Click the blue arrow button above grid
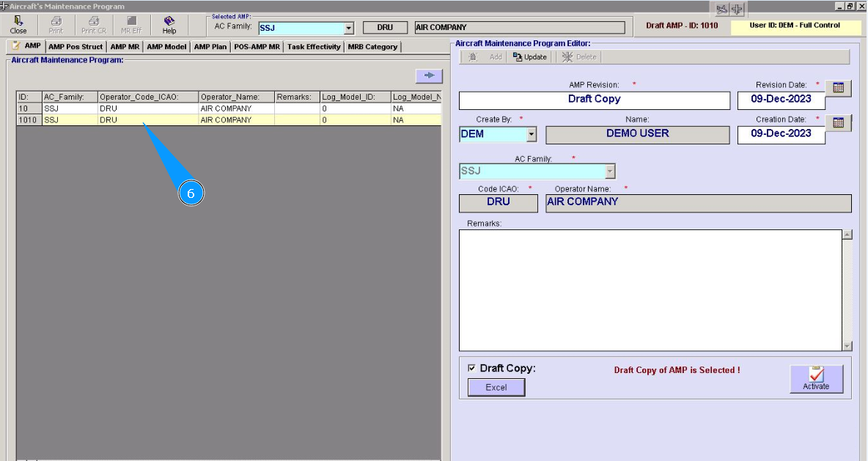The width and height of the screenshot is (868, 461). coord(429,75)
